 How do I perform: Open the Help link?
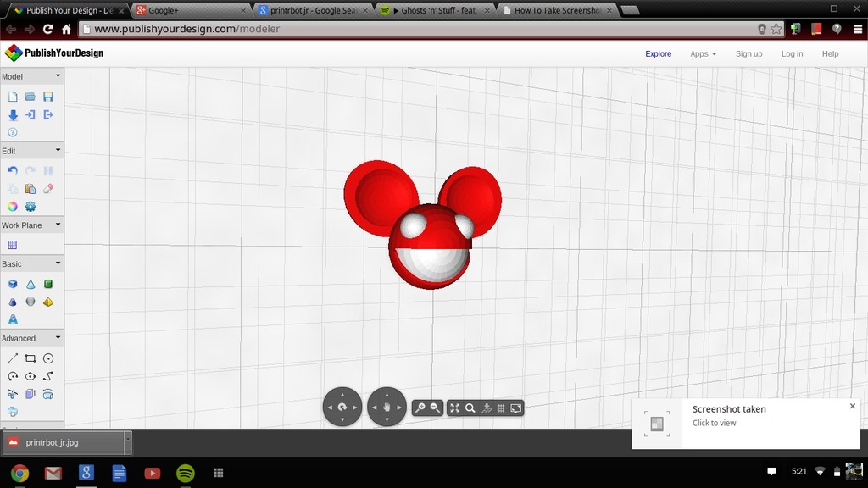(x=831, y=53)
